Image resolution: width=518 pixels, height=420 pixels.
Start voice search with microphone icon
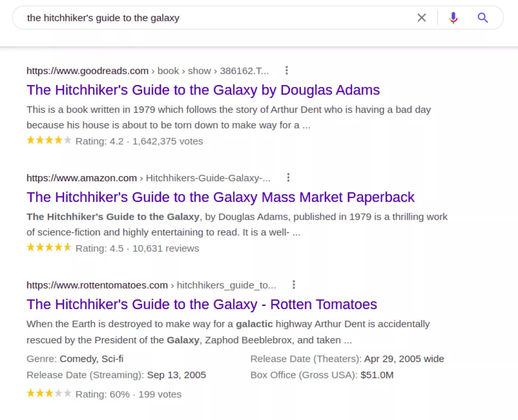click(x=453, y=18)
